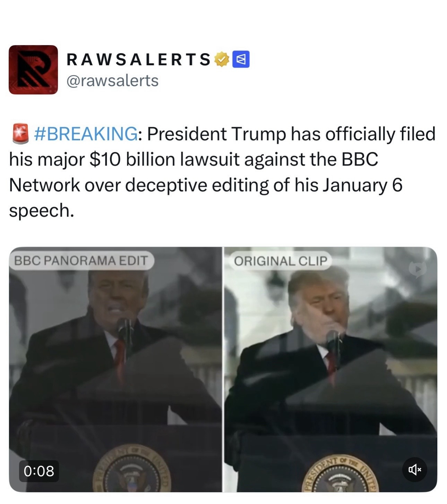Screen dimensions: 447x504
Task: Play the BBC Panorama edit side of video
Action: point(115,369)
